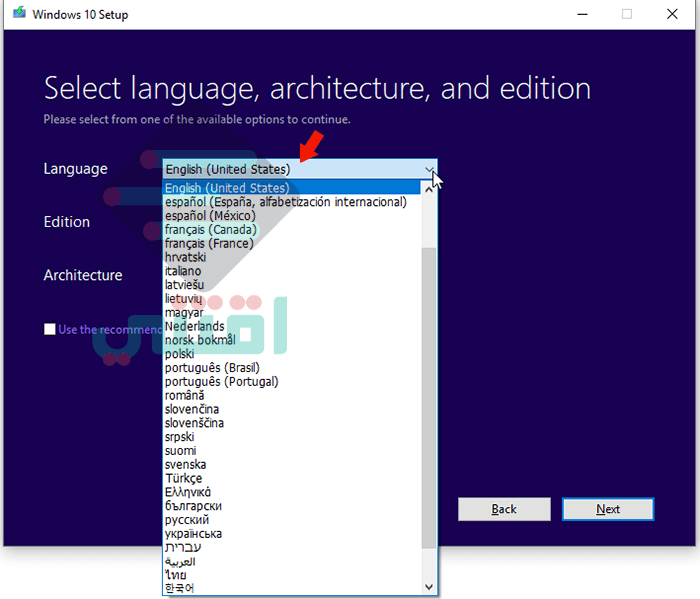Choose italiano from the language list
The height and width of the screenshot is (599, 700).
292,271
